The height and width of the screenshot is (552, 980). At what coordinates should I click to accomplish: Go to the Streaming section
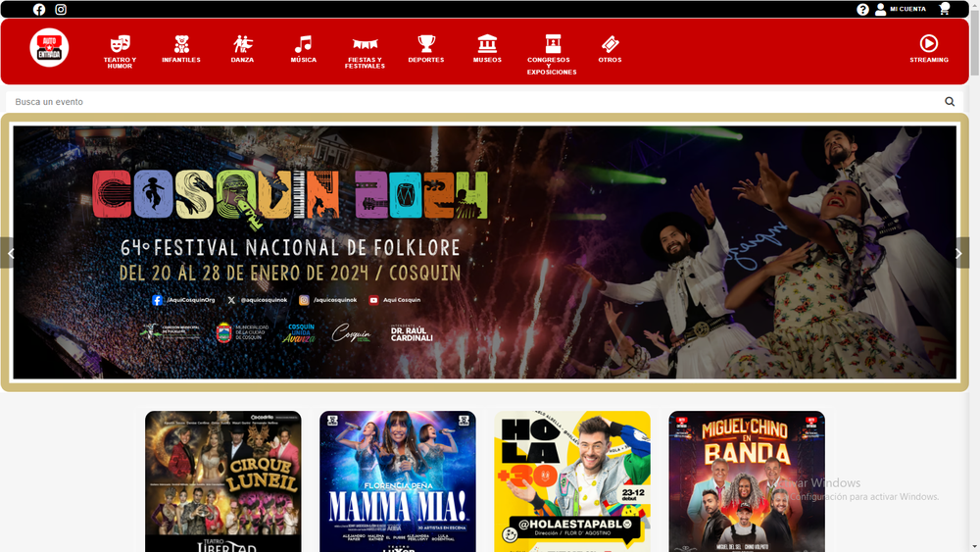click(x=928, y=49)
